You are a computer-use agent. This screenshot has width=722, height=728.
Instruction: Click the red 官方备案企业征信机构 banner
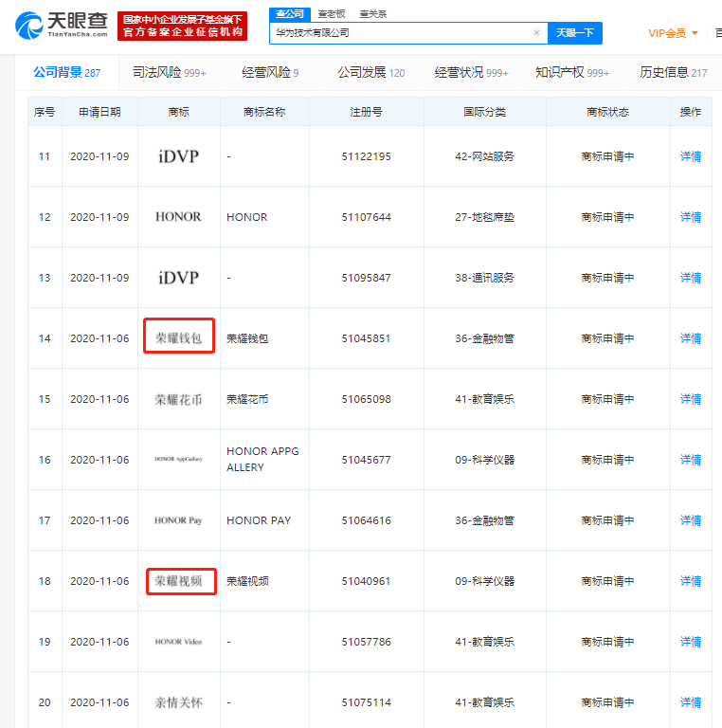(182, 26)
